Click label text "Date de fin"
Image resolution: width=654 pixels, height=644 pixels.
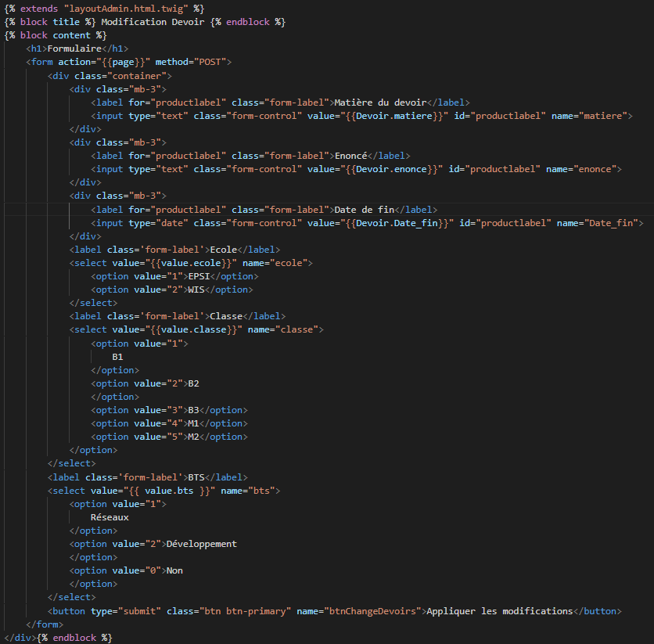pyautogui.click(x=364, y=210)
